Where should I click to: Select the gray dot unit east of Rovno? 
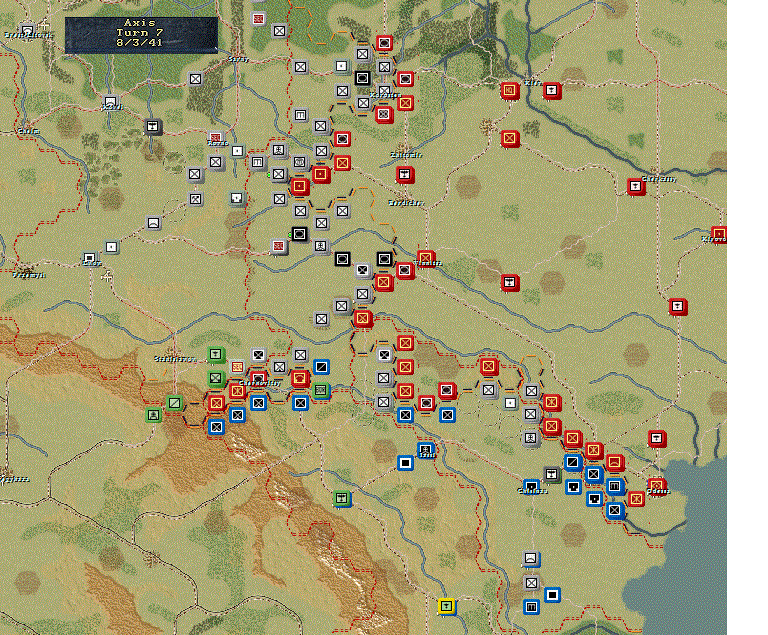pos(237,150)
